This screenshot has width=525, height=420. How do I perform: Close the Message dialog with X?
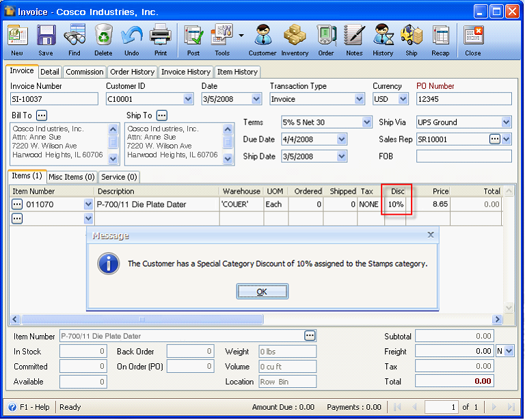[431, 235]
